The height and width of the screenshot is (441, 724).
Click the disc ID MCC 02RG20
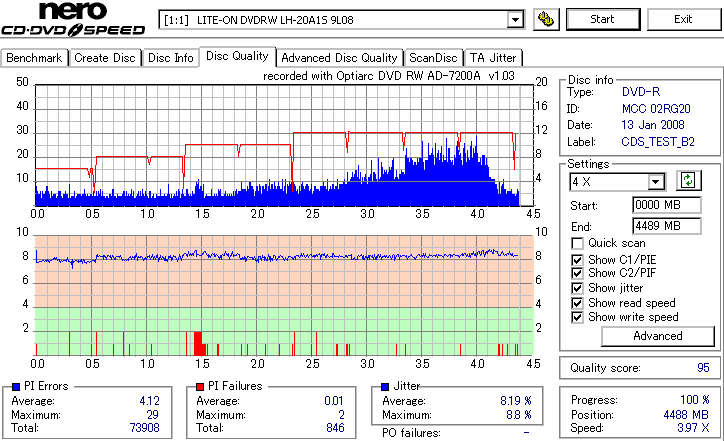[656, 109]
